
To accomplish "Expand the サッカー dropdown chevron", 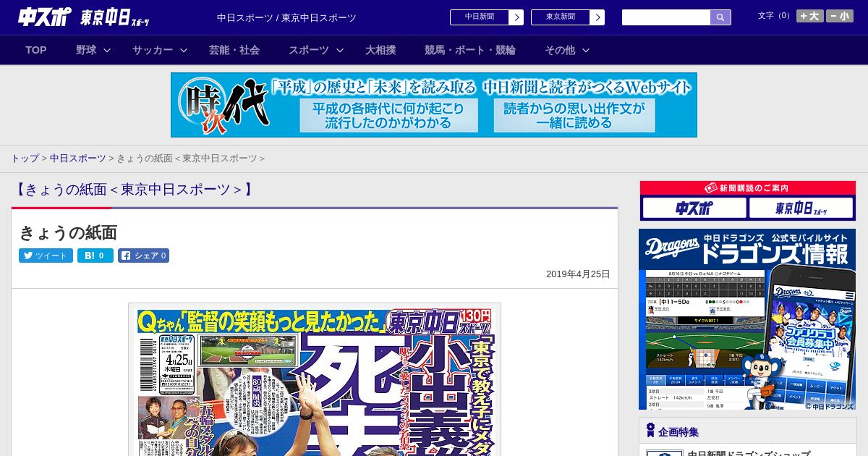I will [x=184, y=50].
